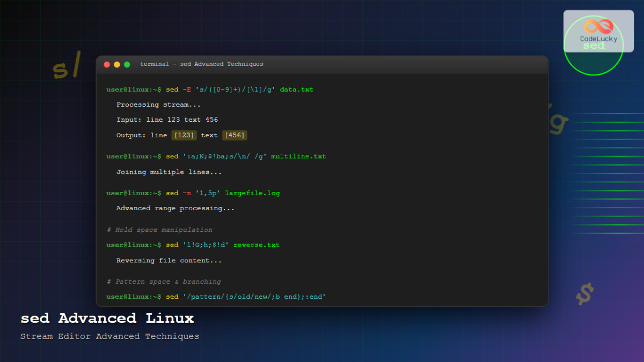Open the data.txt file name
This screenshot has width=644, height=362.
pyautogui.click(x=297, y=89)
